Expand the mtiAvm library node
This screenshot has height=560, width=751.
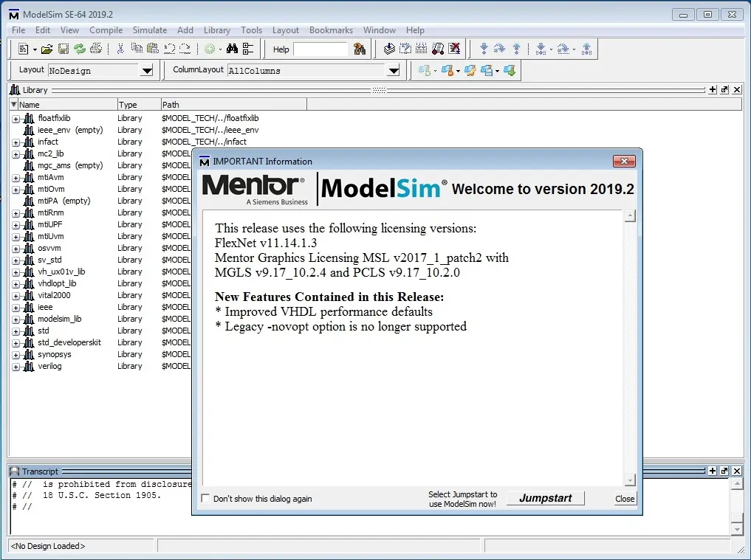(16, 178)
